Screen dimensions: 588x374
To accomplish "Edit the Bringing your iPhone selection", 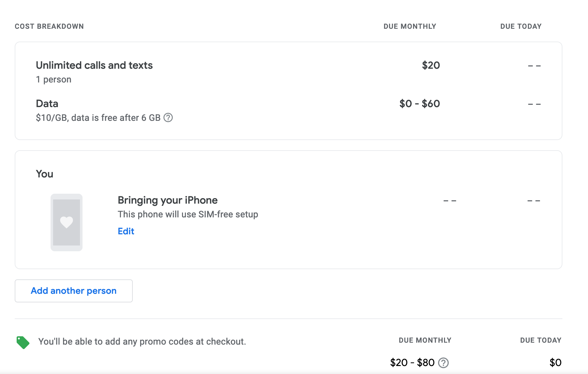I will (x=126, y=231).
